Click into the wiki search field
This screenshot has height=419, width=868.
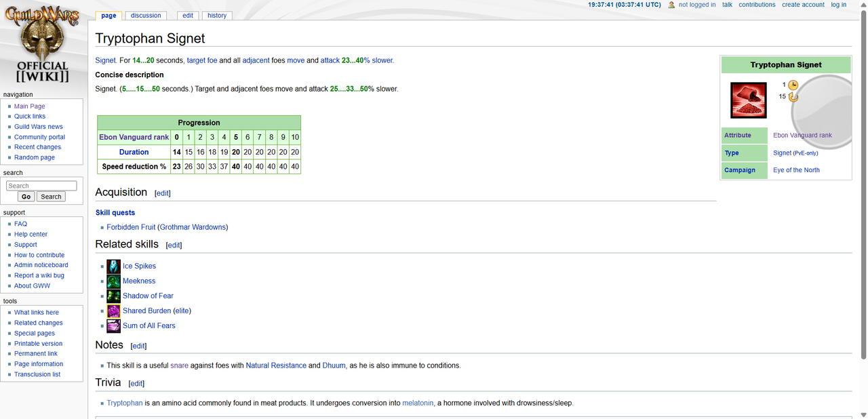tap(41, 186)
